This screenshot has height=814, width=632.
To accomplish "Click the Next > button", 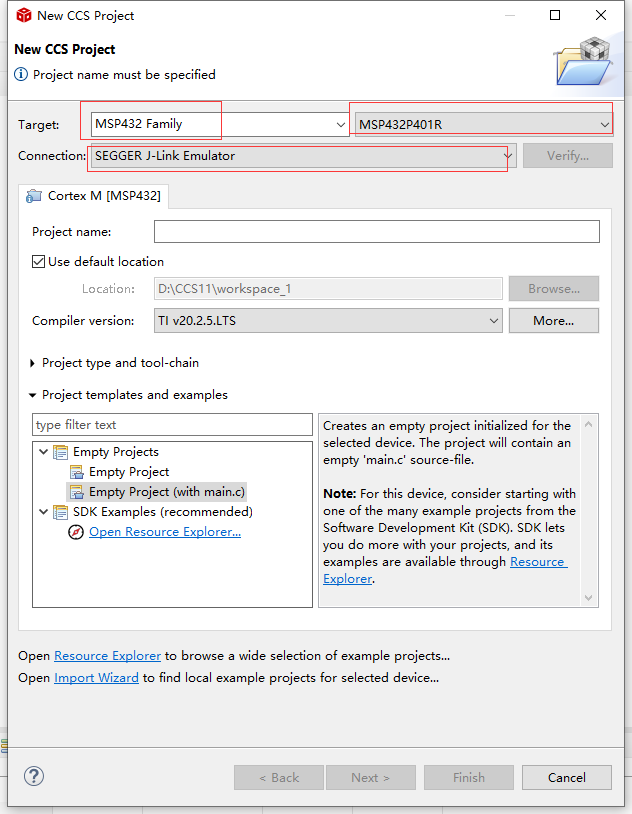I will (x=371, y=778).
